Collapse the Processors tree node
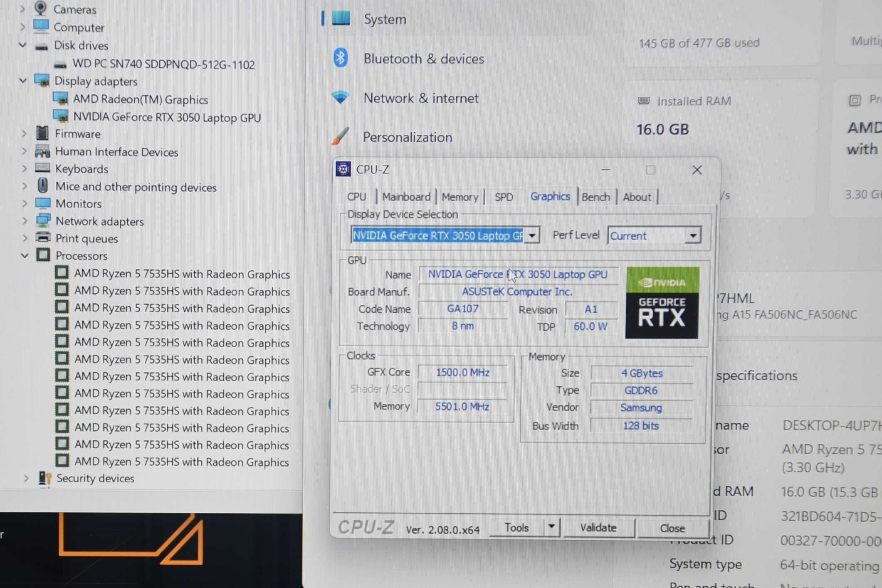This screenshot has width=882, height=588. pyautogui.click(x=25, y=256)
